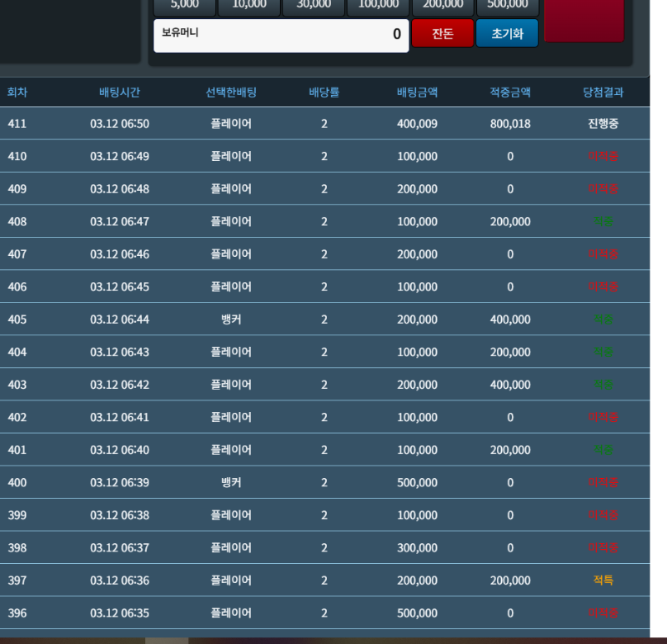667x644 pixels.
Task: Select the 10,000 bet amount chip
Action: pos(249,7)
